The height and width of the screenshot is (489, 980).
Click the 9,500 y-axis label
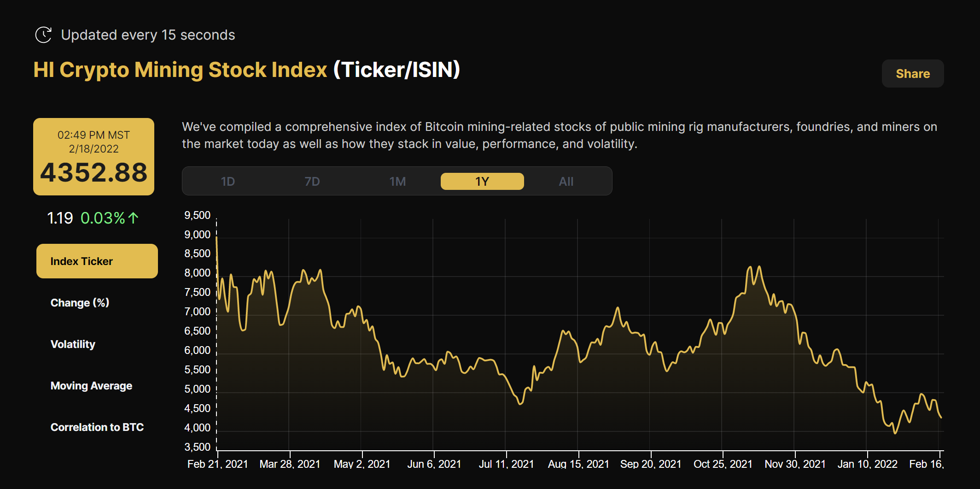197,215
